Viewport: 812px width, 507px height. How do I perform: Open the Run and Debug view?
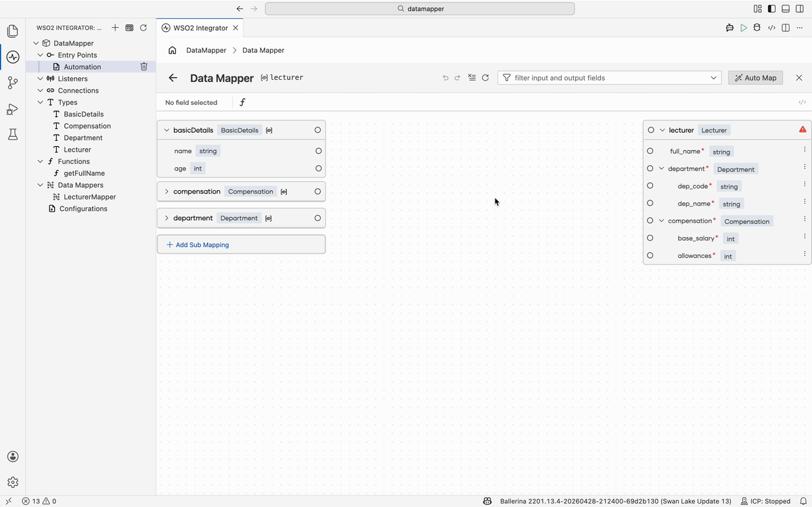click(x=12, y=109)
